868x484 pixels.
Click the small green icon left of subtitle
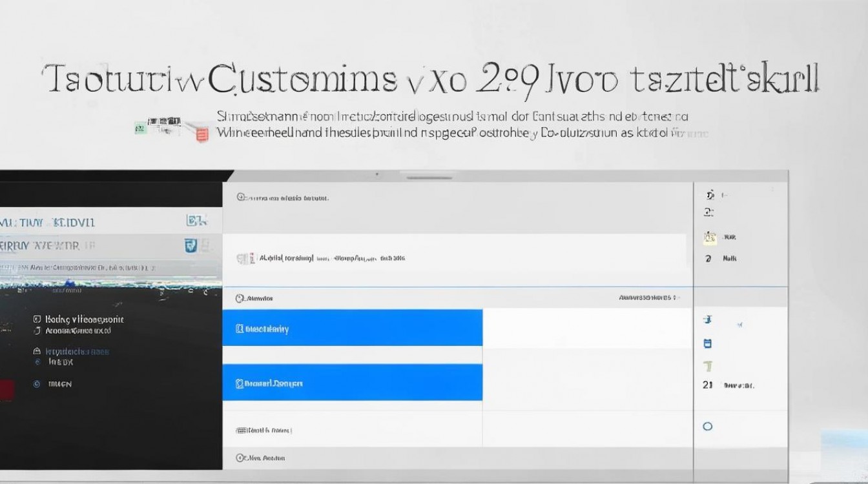click(140, 129)
